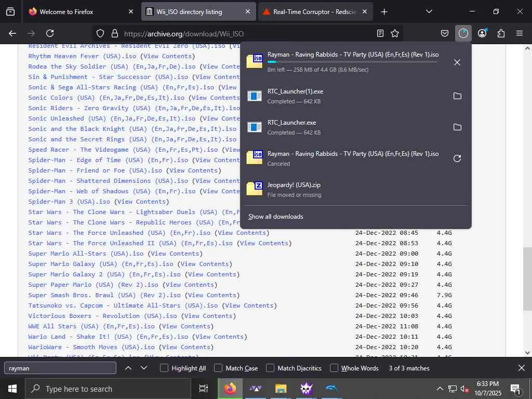The height and width of the screenshot is (399, 532).
Task: Find previous match arrow
Action: click(128, 368)
